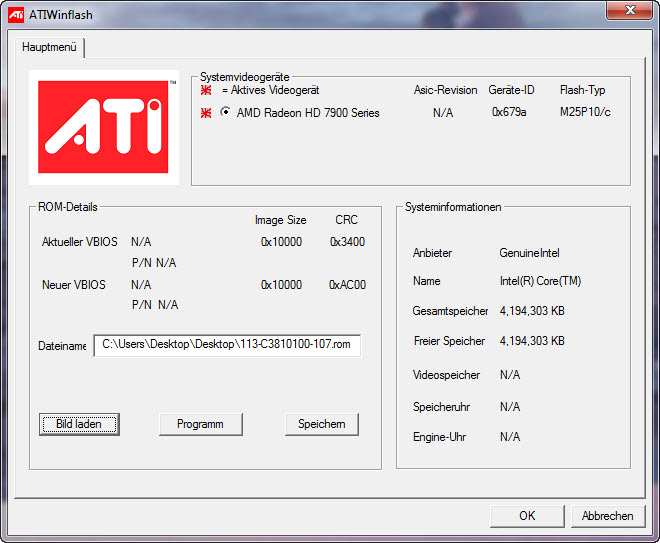Click the ATIWinflash window title text
Image resolution: width=660 pixels, height=543 pixels.
(x=61, y=15)
